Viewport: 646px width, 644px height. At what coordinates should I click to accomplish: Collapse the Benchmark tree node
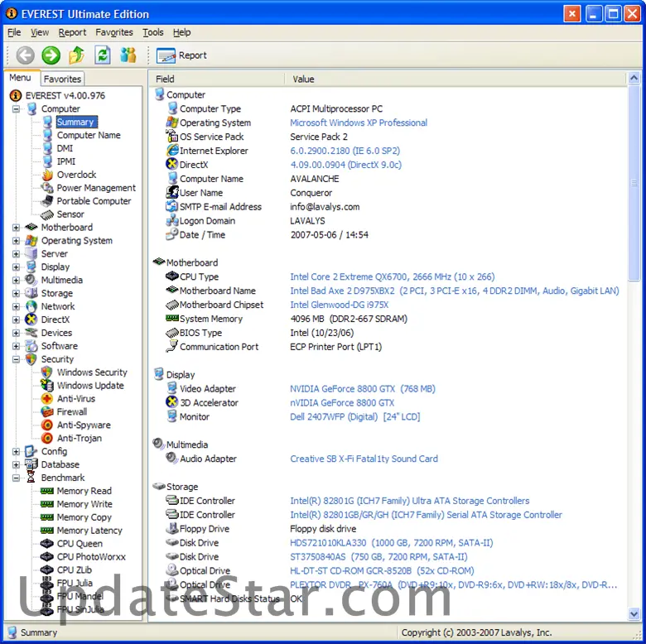coord(16,478)
